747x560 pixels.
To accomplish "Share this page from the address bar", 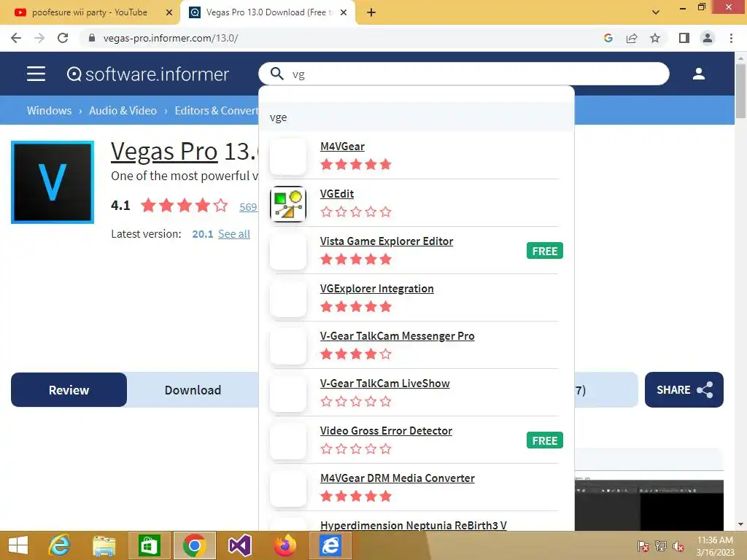I will click(632, 38).
